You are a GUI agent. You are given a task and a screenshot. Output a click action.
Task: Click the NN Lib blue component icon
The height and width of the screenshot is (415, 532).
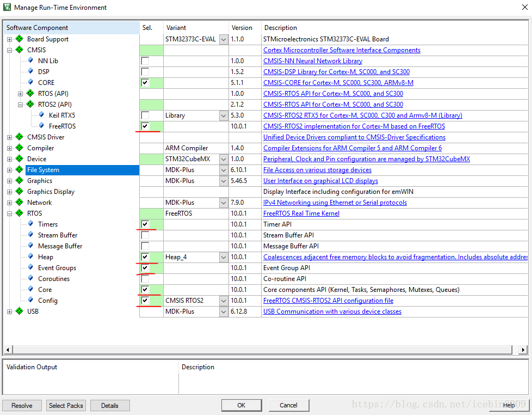(30, 60)
